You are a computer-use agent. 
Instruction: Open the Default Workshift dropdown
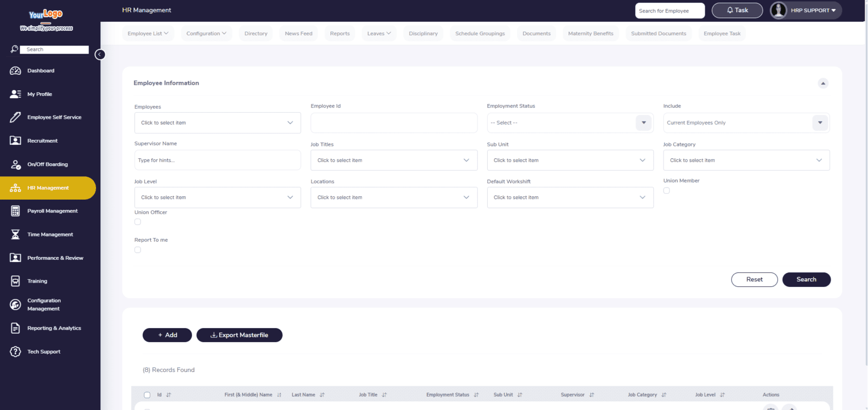570,197
